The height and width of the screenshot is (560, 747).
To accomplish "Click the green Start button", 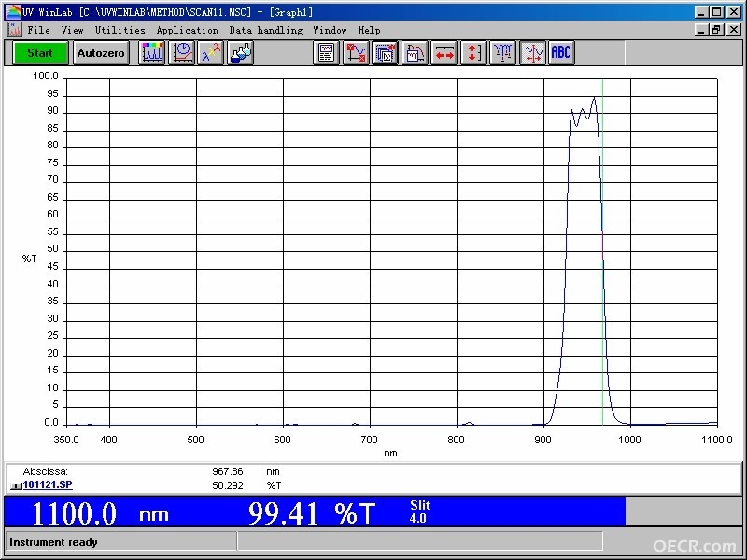I will click(x=40, y=53).
